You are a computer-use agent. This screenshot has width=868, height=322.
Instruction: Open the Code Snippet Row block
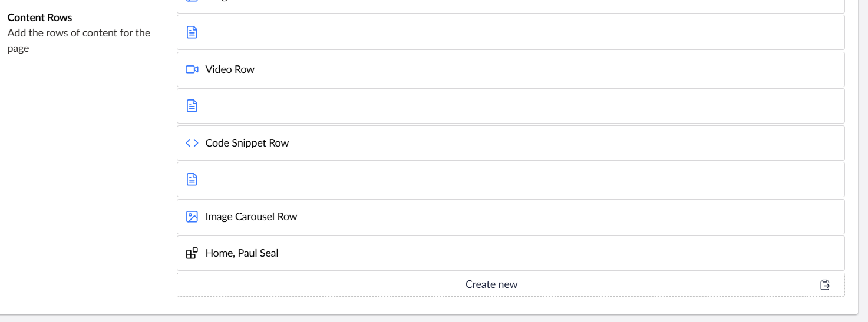pyautogui.click(x=510, y=143)
